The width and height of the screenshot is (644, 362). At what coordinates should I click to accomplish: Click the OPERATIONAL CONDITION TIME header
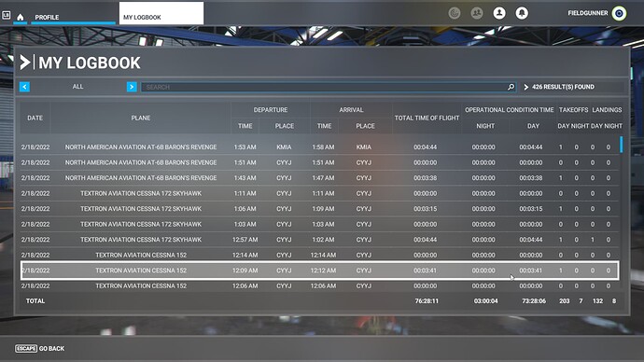pos(509,110)
